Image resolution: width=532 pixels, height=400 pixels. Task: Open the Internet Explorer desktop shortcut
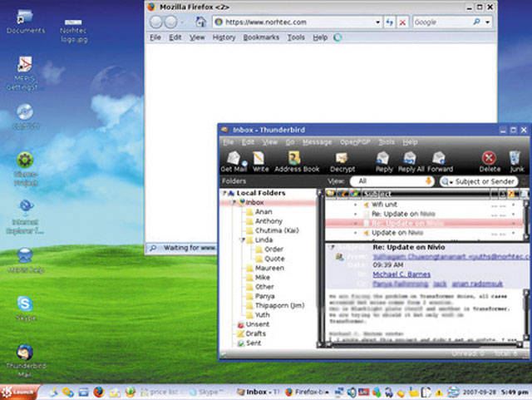pyautogui.click(x=25, y=217)
